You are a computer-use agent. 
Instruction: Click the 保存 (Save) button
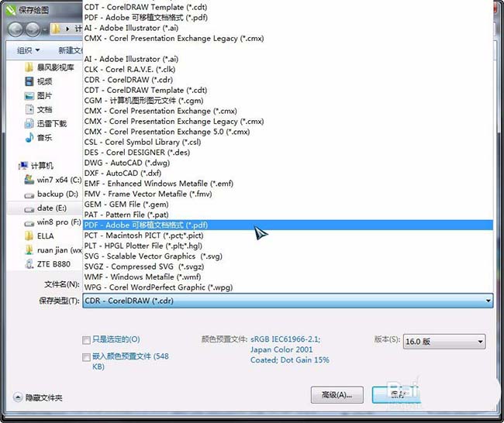pos(396,395)
